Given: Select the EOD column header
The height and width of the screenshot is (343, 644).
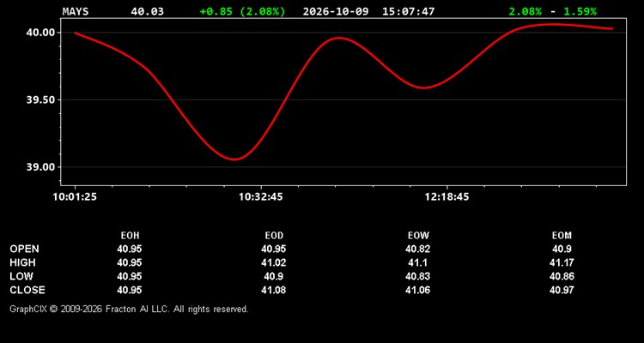Looking at the screenshot, I should 274,236.
